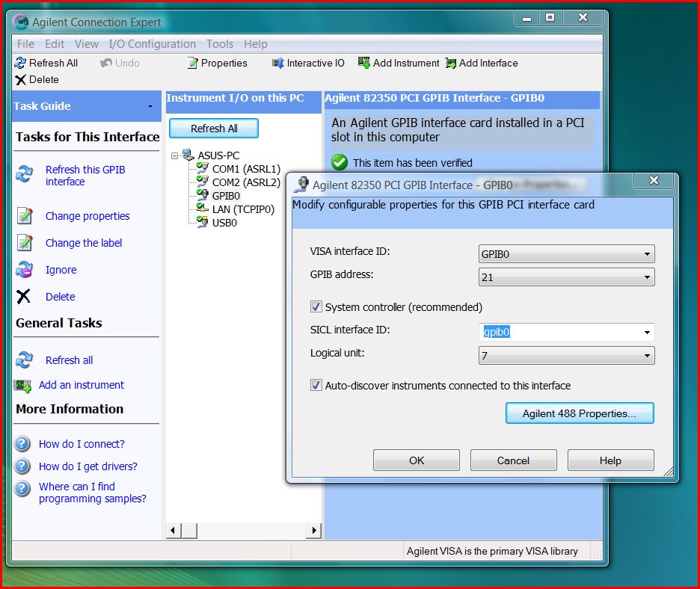Open the Logical unit dropdown

point(646,356)
